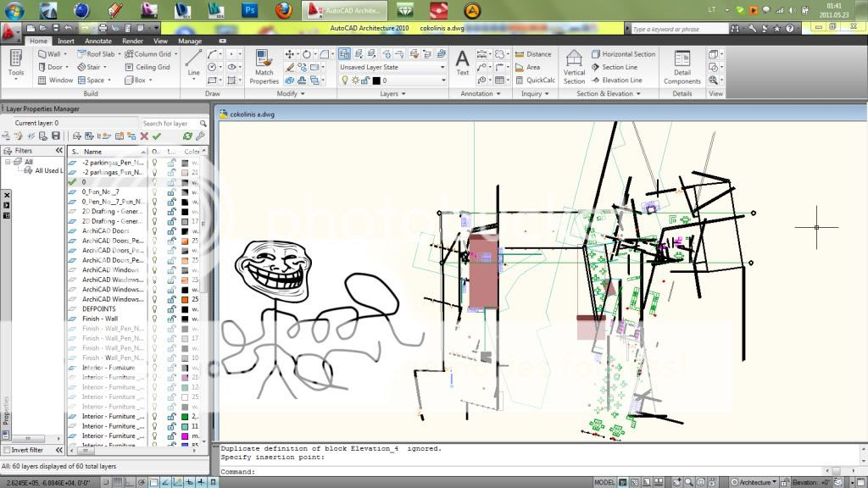Click the Elevation Line button
The width and height of the screenshot is (868, 488).
coord(616,80)
